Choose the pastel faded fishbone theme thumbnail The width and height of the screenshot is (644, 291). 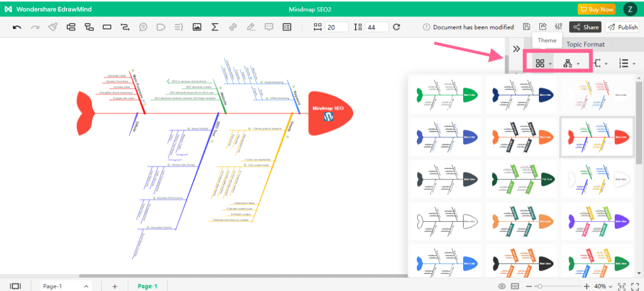pos(597,95)
